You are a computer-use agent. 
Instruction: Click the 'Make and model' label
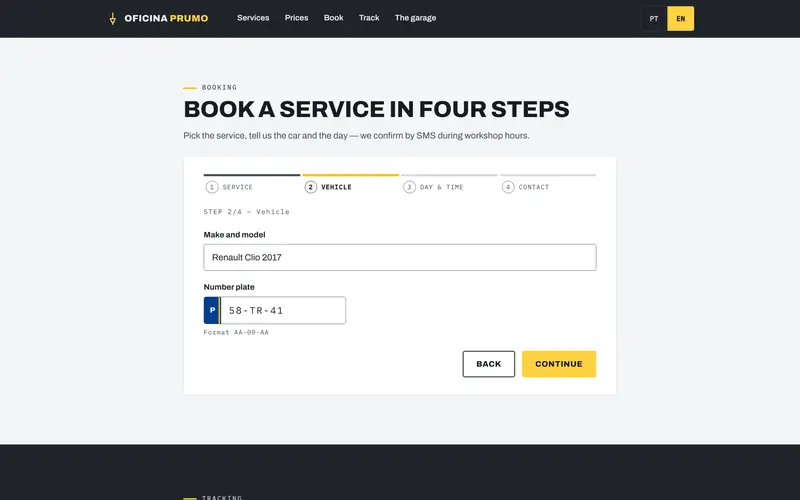[x=234, y=235]
